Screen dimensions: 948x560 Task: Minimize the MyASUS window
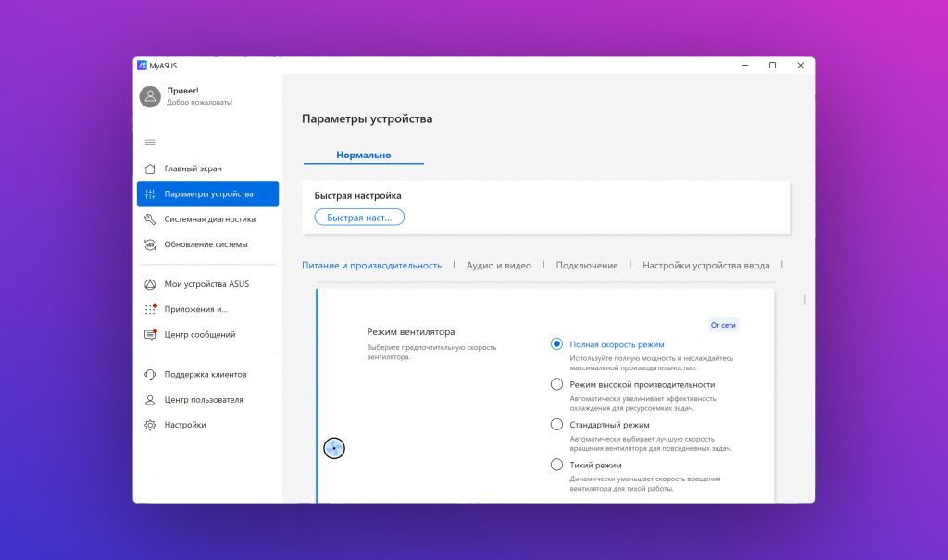click(x=745, y=66)
